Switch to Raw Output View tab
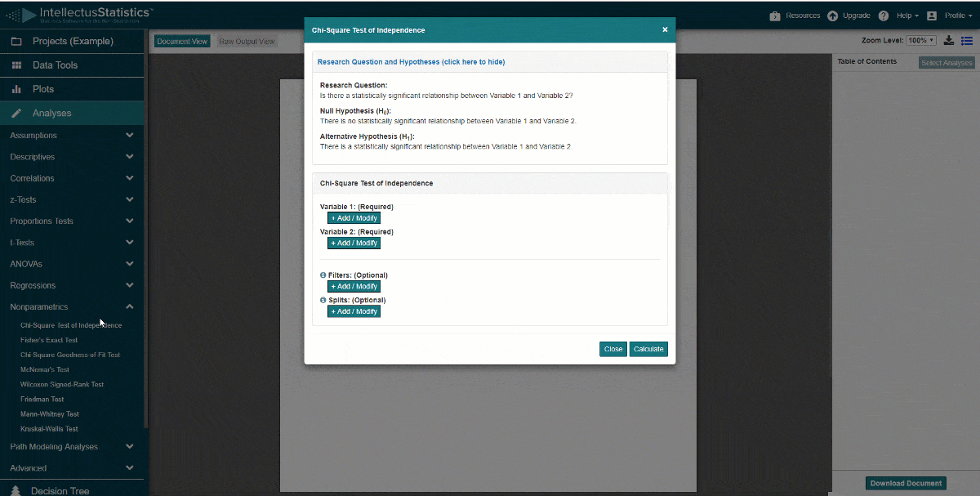This screenshot has height=496, width=980. click(x=247, y=41)
